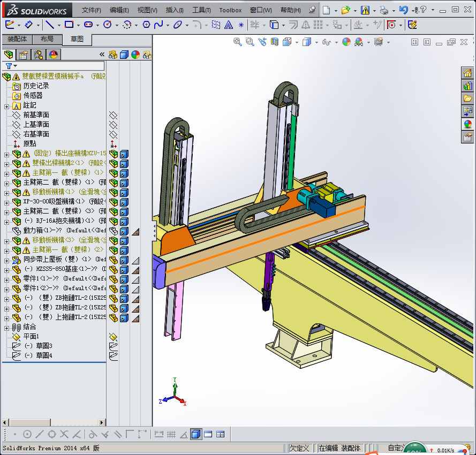
Task: Click the Edit Appearance color sphere icon
Action: (346, 42)
